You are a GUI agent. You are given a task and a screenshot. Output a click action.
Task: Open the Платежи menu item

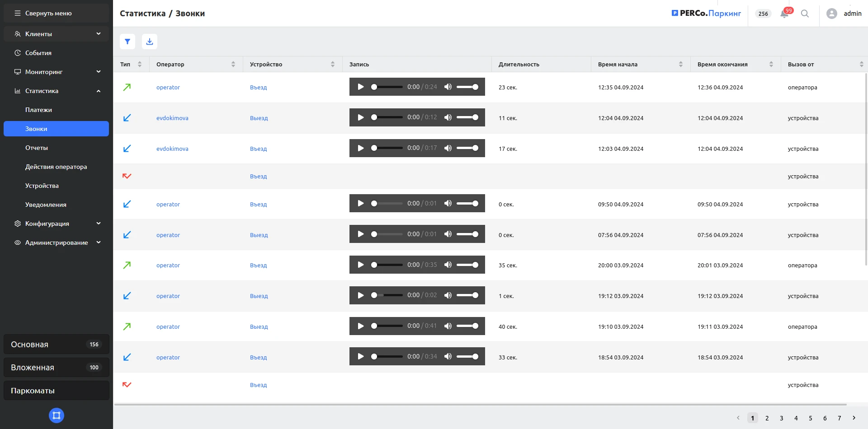38,110
